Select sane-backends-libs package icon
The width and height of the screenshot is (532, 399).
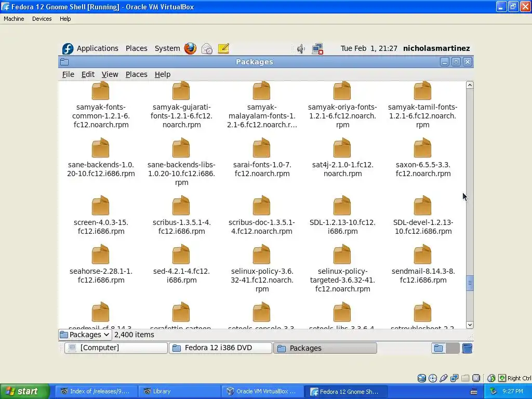(x=181, y=148)
